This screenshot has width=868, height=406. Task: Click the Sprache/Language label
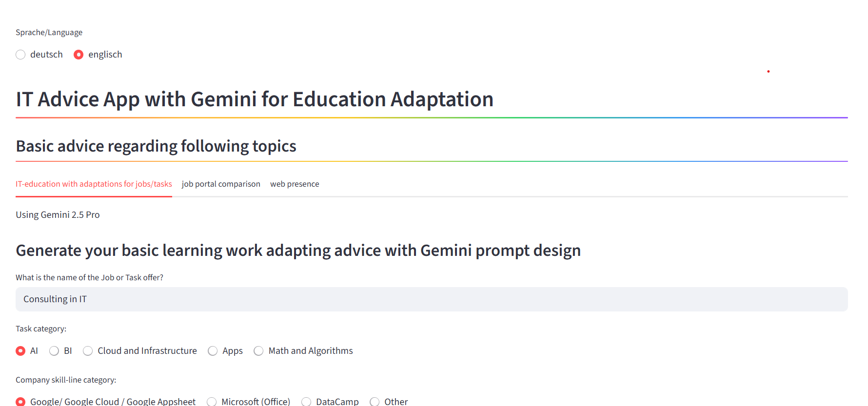click(x=49, y=33)
